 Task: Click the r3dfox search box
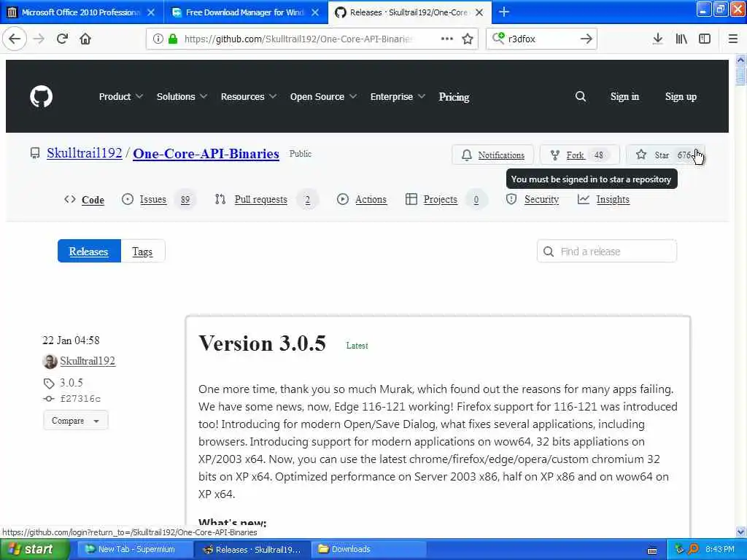(541, 39)
